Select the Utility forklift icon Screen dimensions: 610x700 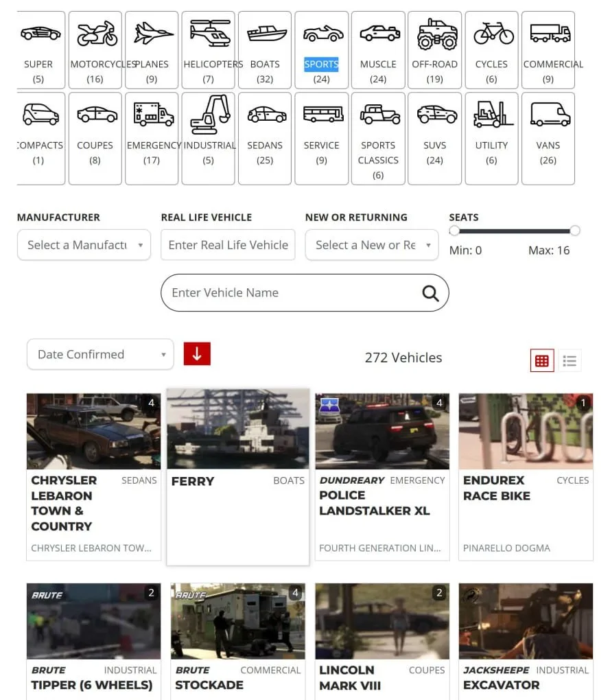[493, 115]
